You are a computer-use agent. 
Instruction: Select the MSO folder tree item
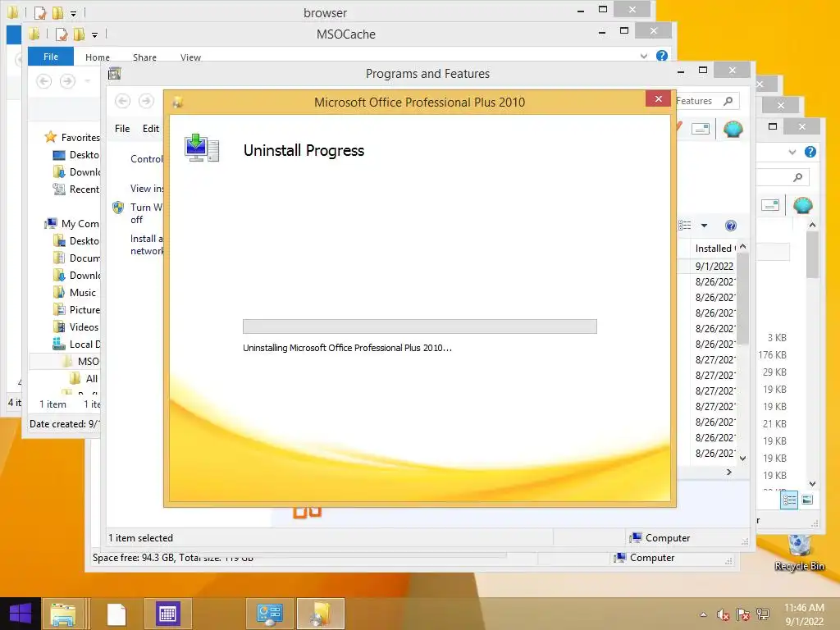pyautogui.click(x=80, y=361)
